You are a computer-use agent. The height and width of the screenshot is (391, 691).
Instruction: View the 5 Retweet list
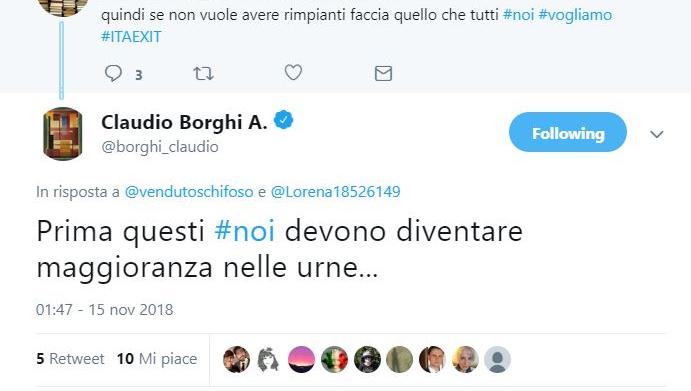pyautogui.click(x=70, y=359)
